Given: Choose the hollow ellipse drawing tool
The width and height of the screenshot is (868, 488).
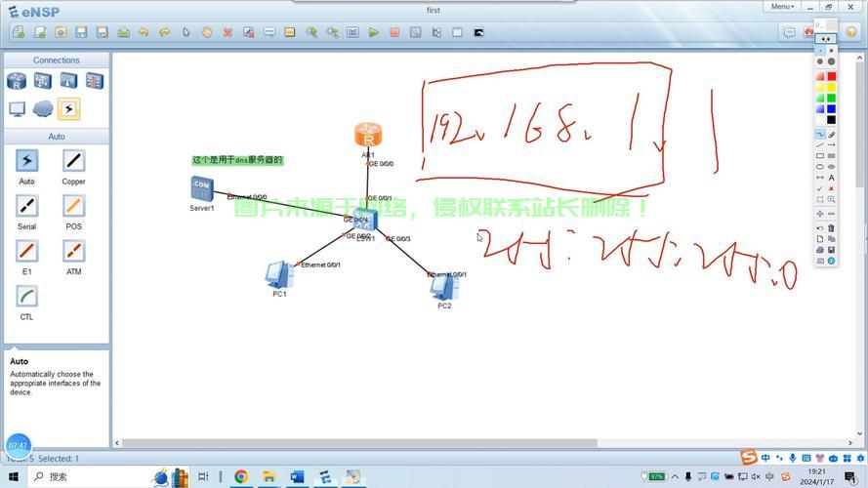Looking at the screenshot, I should coord(820,167).
